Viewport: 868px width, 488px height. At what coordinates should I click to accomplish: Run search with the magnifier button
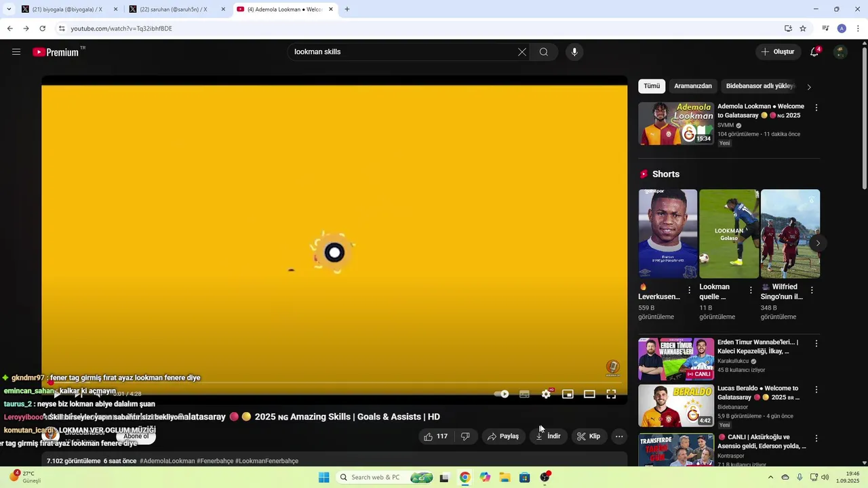click(544, 52)
